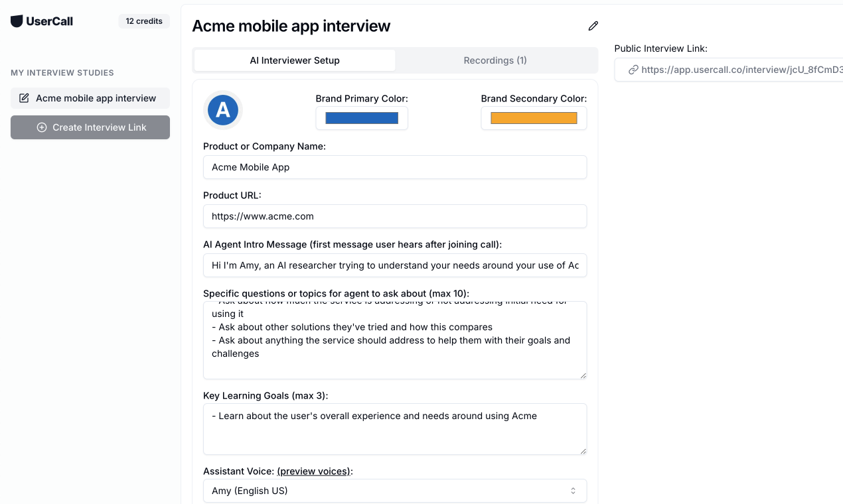Open the Brand Primary Color blue swatch
Image resolution: width=843 pixels, height=504 pixels.
[x=362, y=118]
